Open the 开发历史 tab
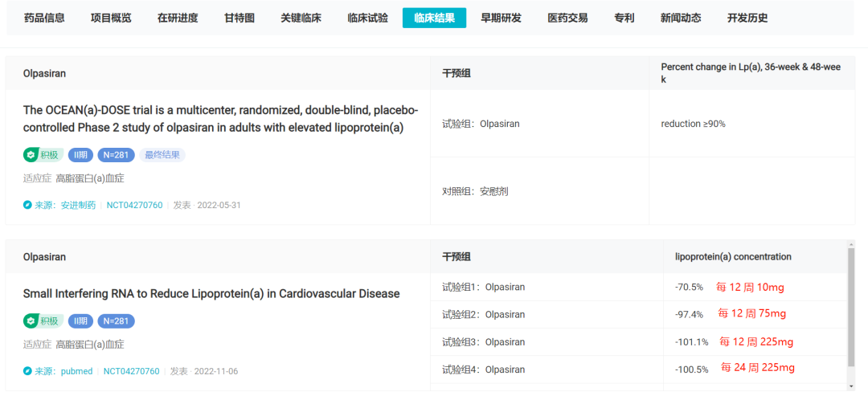868x396 pixels. click(x=747, y=18)
